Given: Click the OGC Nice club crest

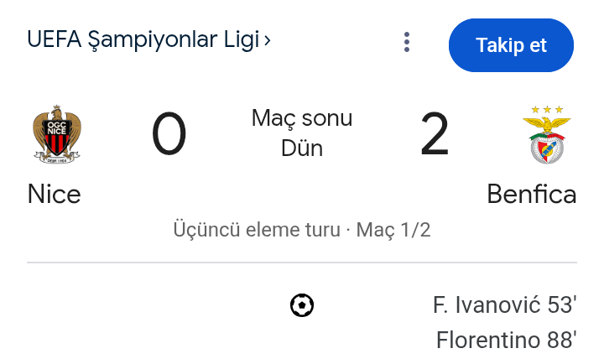Looking at the screenshot, I should [x=56, y=134].
